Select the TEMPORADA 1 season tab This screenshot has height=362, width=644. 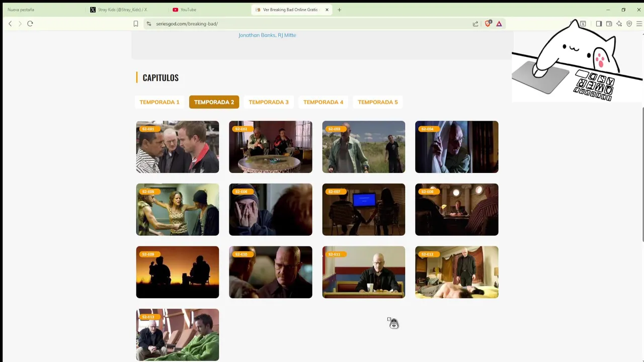click(159, 102)
